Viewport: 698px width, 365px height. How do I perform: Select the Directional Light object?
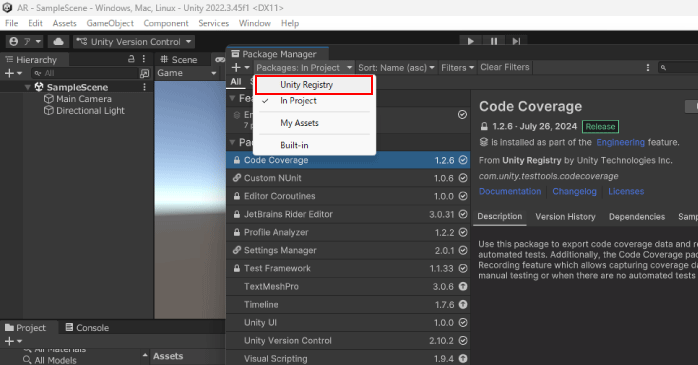tap(84, 110)
